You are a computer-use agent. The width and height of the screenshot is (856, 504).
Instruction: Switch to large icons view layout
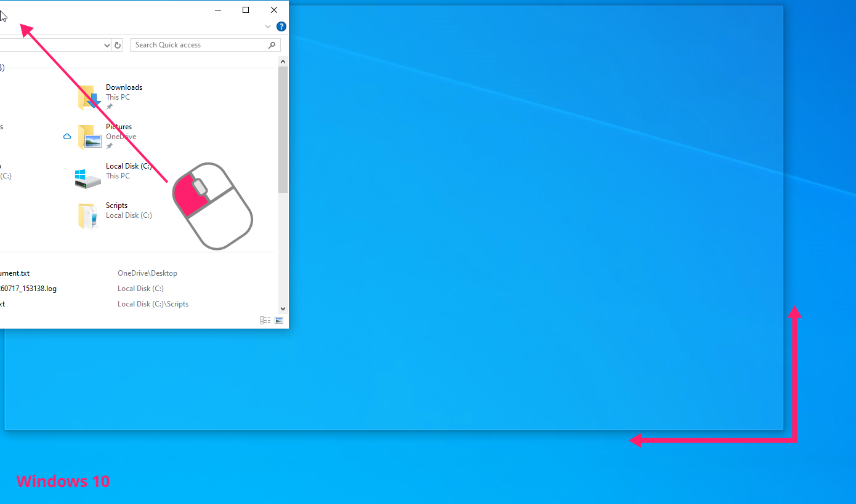[279, 321]
